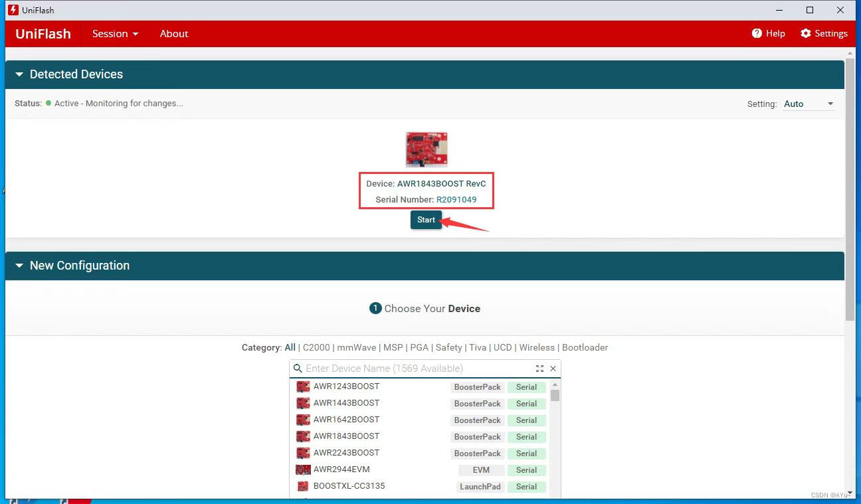This screenshot has width=861, height=504.
Task: Select the AWR1642BOOST board icon
Action: tap(303, 420)
